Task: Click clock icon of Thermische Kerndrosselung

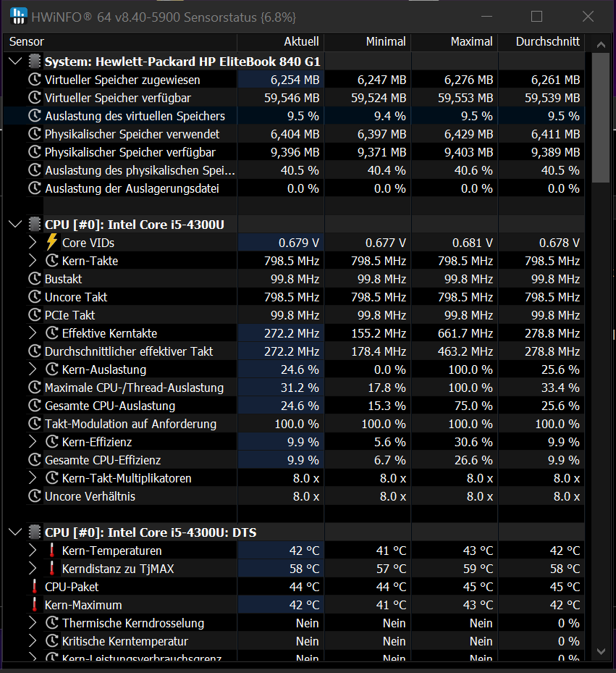Action: (x=52, y=623)
